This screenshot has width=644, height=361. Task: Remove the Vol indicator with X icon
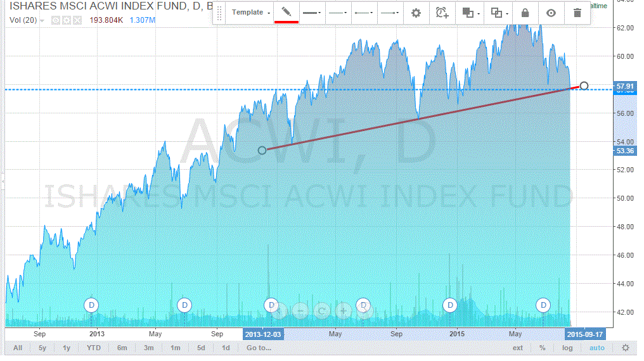tap(77, 20)
